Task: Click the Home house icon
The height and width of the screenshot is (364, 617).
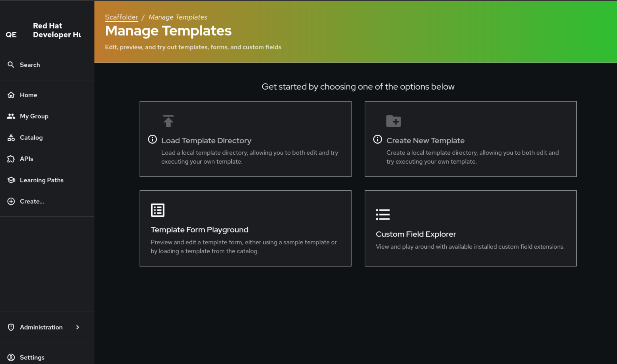Action: 11,95
